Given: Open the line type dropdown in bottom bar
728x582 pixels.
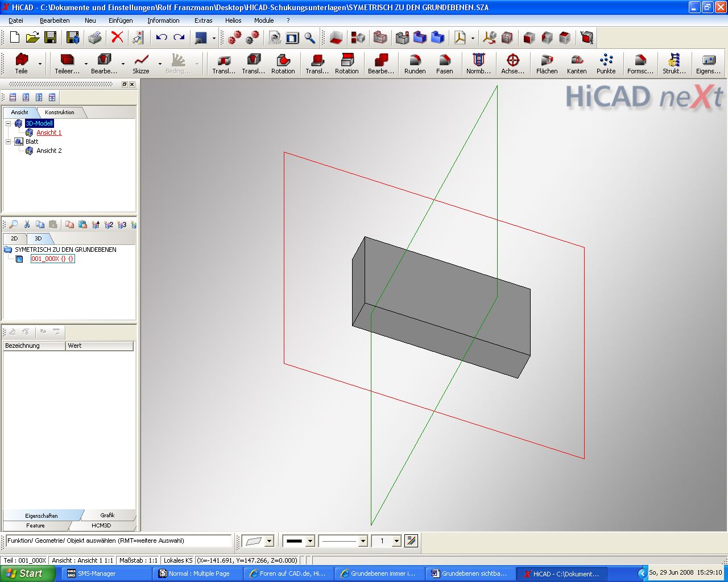Looking at the screenshot, I should [x=363, y=541].
